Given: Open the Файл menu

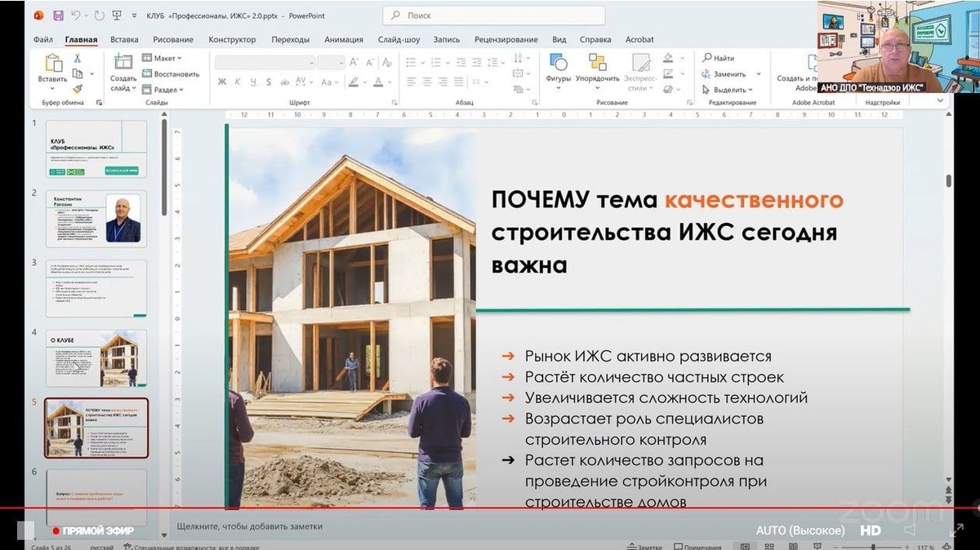Looking at the screenshot, I should point(43,39).
